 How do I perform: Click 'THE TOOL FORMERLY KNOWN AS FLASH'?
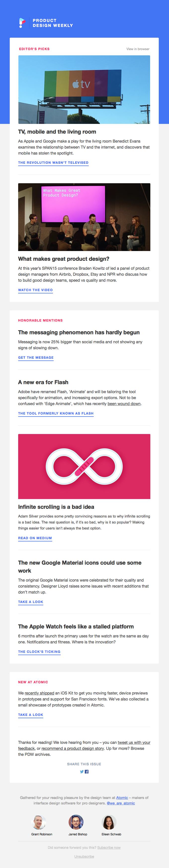56,413
